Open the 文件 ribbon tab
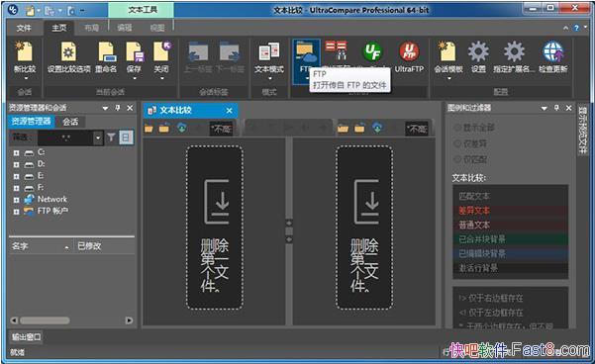 point(24,28)
